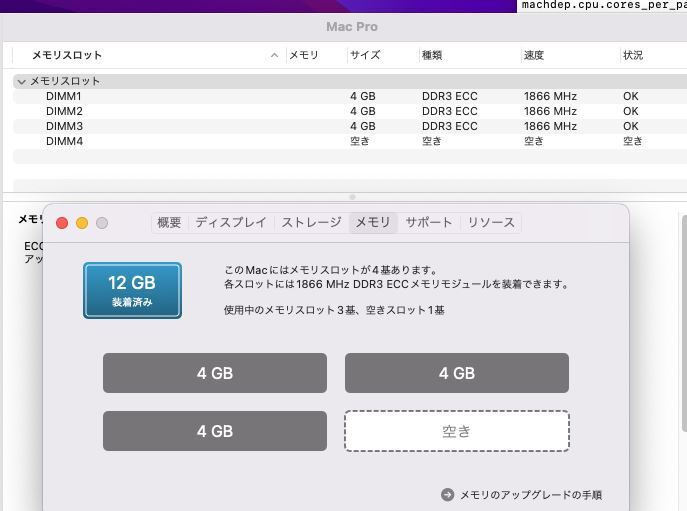
Task: Click the split-pane divider handle dot
Action: (x=352, y=197)
